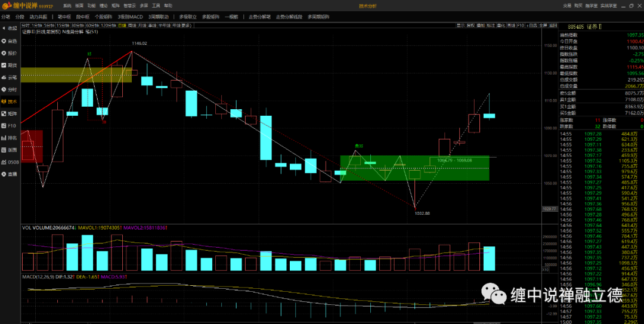The width and height of the screenshot is (644, 324).
Task: Switch to 1分钟 period tab
Action: pos(37,26)
